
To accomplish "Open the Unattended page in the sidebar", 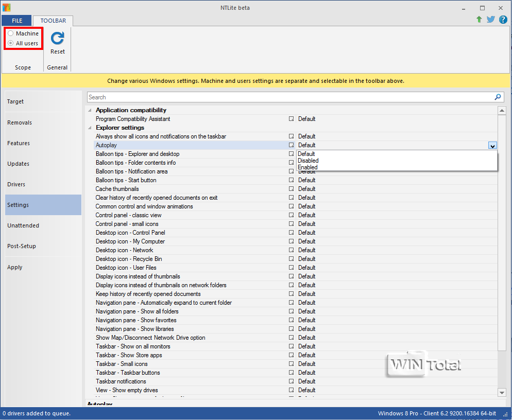I will [x=23, y=225].
